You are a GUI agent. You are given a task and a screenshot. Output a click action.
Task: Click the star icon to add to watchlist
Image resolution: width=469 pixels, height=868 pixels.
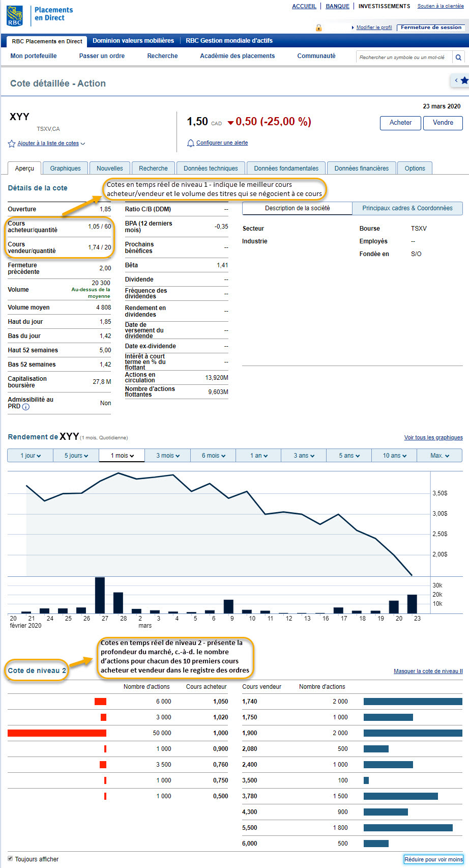coord(12,144)
